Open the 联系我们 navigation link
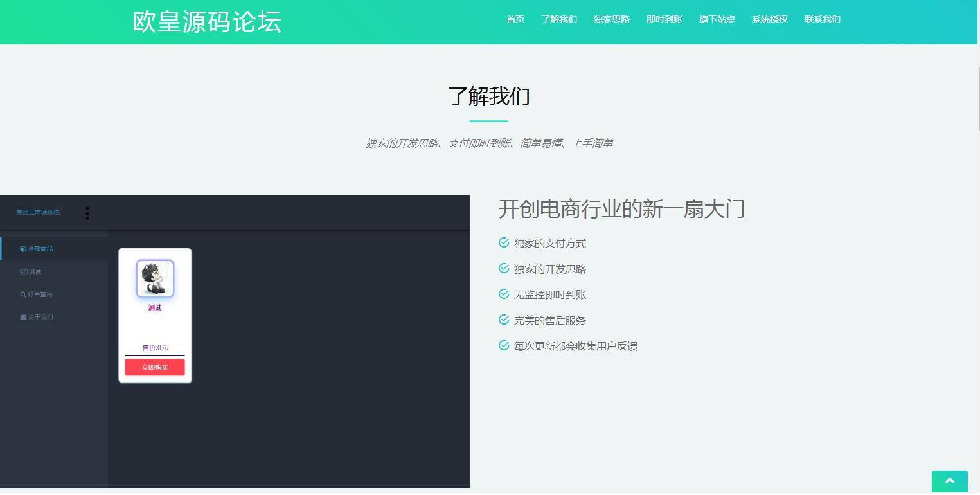The width and height of the screenshot is (980, 495). coord(822,19)
